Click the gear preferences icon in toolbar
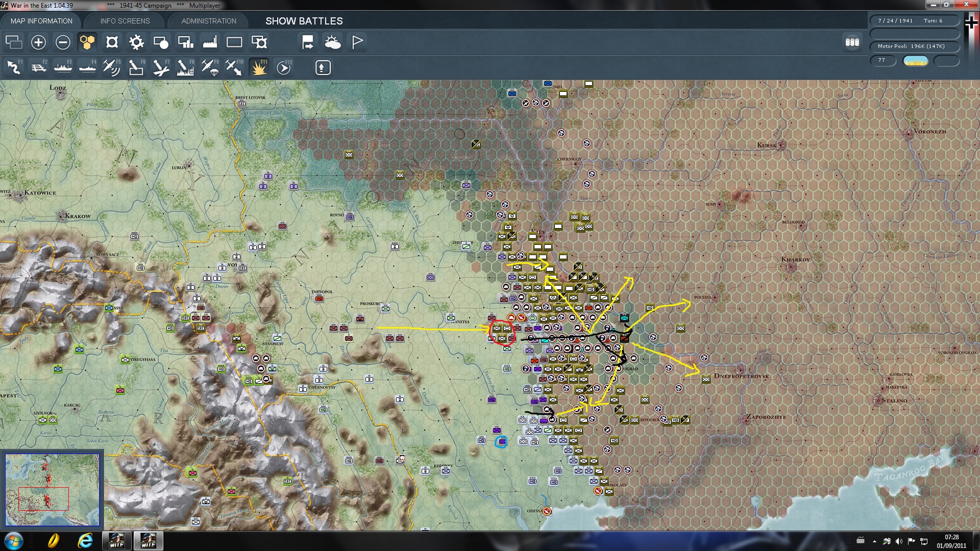Image resolution: width=980 pixels, height=551 pixels. tap(136, 42)
